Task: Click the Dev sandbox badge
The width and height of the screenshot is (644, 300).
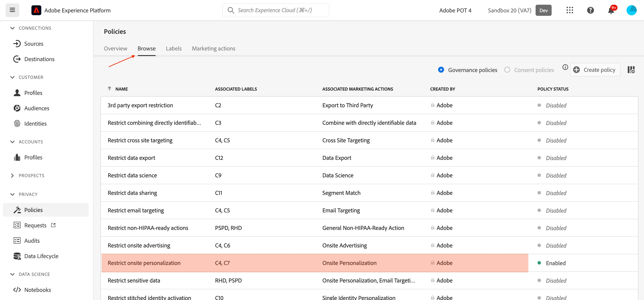Action: pyautogui.click(x=544, y=10)
